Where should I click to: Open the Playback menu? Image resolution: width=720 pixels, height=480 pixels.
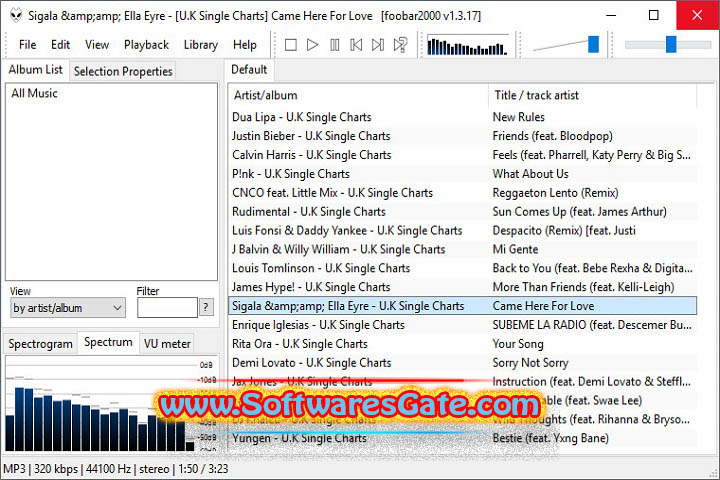(x=146, y=45)
